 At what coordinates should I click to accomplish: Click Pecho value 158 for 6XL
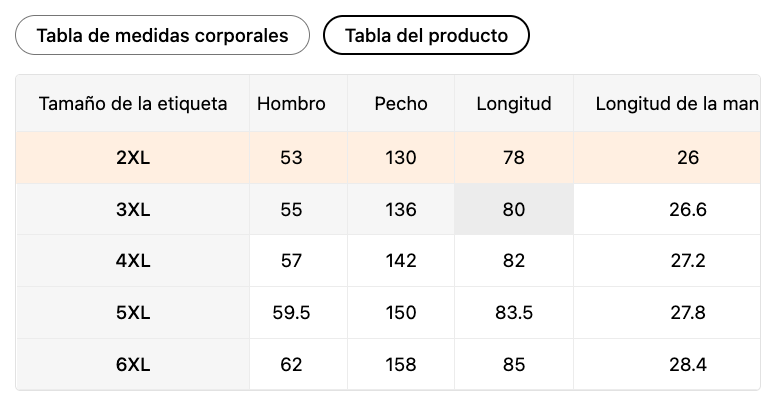tap(401, 365)
